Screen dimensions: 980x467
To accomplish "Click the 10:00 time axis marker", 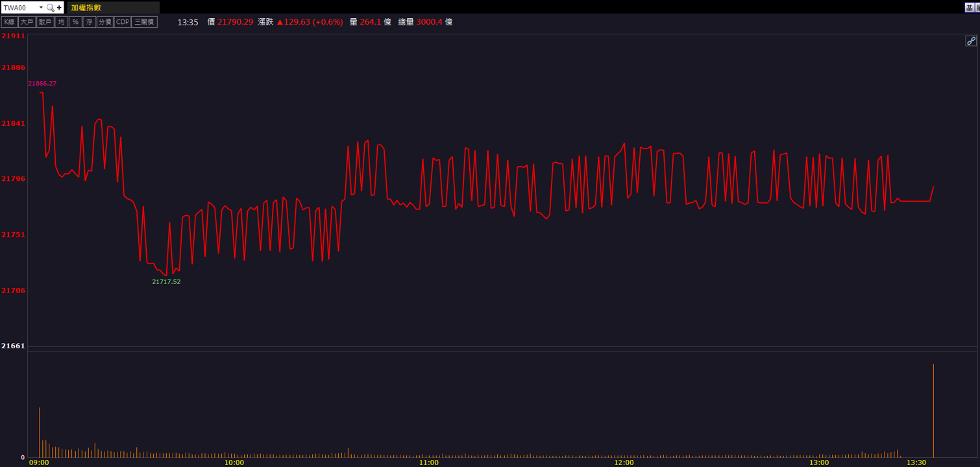I will pyautogui.click(x=234, y=462).
